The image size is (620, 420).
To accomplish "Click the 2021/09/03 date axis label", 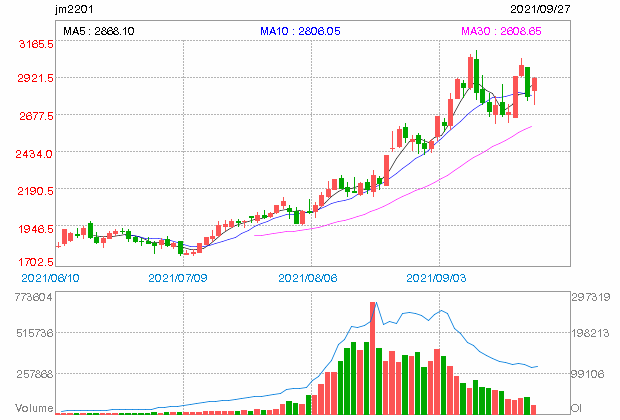I will pyautogui.click(x=436, y=278).
